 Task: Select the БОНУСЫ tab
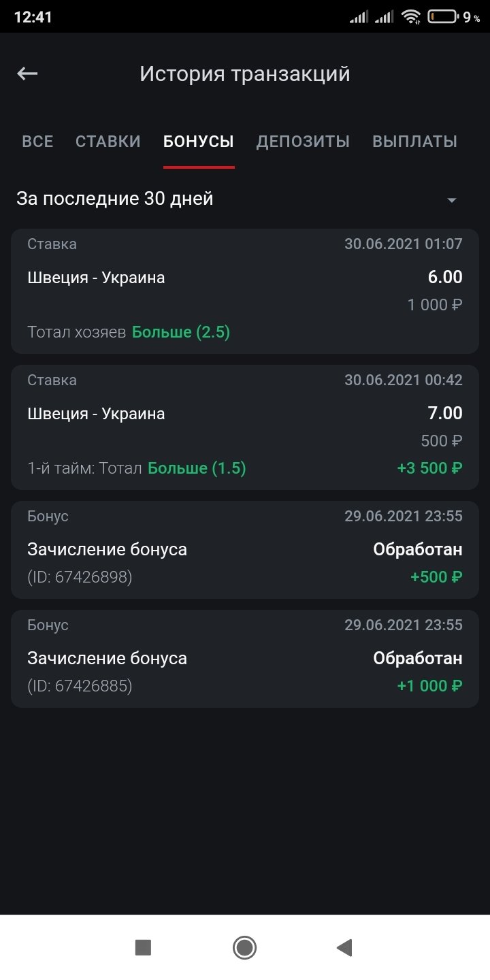(199, 142)
